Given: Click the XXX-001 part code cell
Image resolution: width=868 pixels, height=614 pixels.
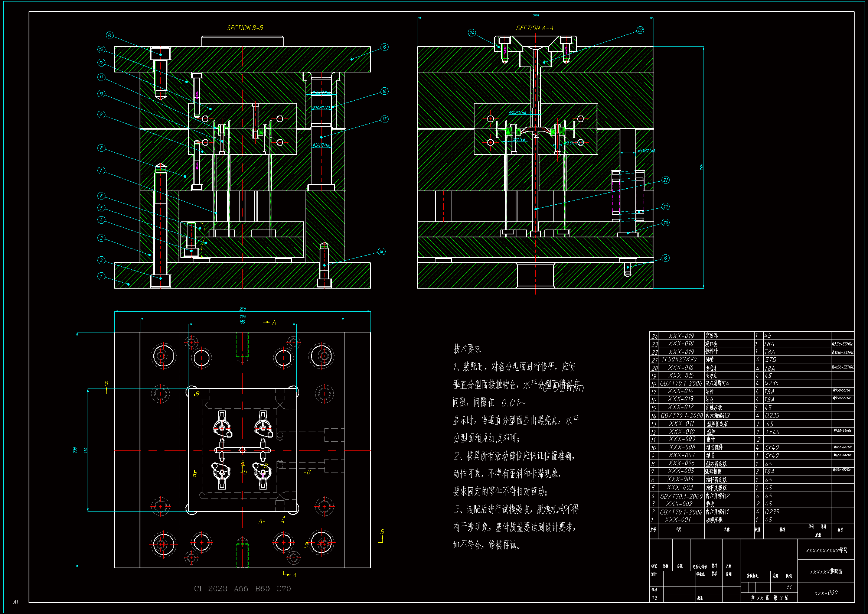Looking at the screenshot, I should click(x=678, y=520).
